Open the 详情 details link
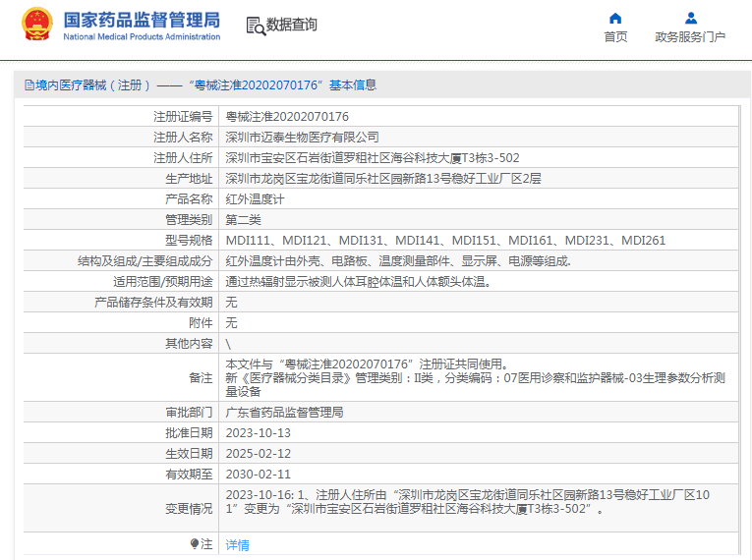This screenshot has height=560, width=752. click(x=237, y=544)
